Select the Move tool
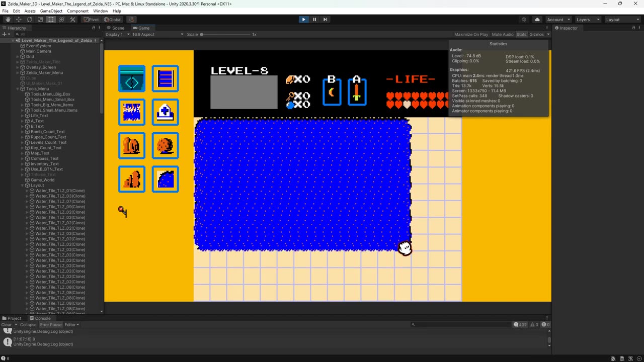Screen dimensions: 644x362 (19, 20)
